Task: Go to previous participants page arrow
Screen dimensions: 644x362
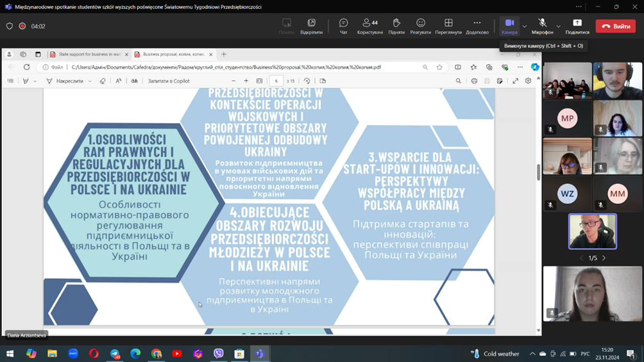Action: pos(581,258)
